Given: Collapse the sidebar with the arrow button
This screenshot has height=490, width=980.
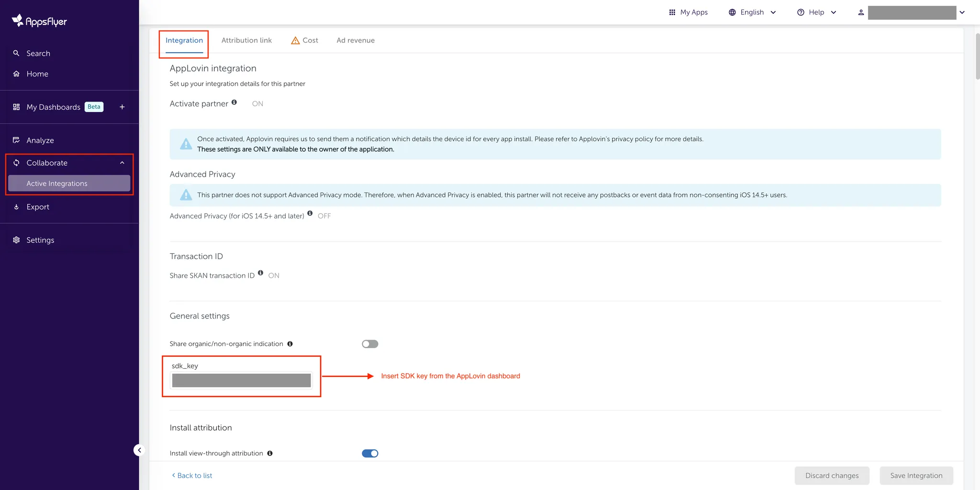Looking at the screenshot, I should click(139, 450).
